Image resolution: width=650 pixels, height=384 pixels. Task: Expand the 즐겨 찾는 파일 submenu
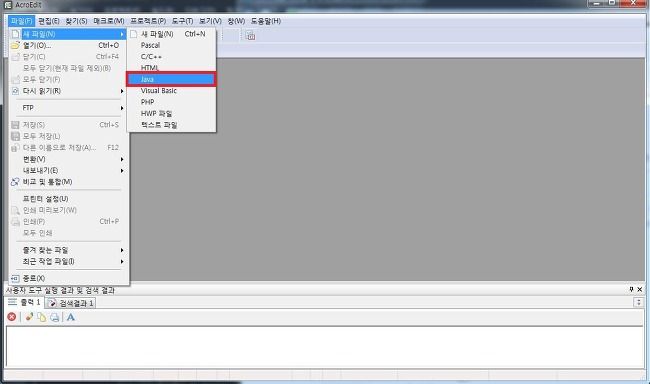pos(122,250)
